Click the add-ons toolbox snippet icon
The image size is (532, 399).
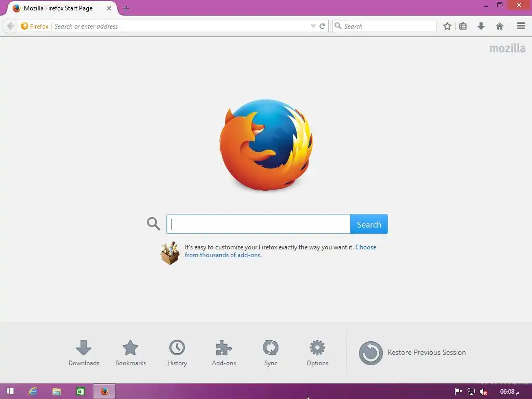170,253
